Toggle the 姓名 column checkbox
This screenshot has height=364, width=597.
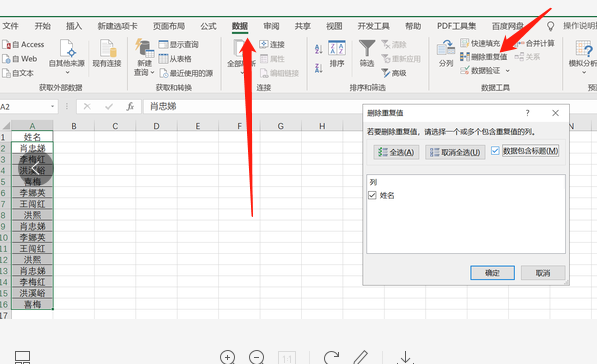tap(372, 195)
